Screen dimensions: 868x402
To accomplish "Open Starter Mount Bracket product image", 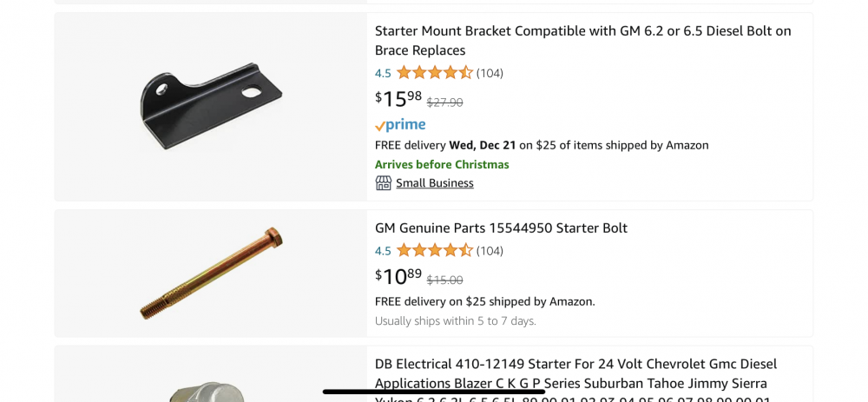I will click(x=211, y=106).
